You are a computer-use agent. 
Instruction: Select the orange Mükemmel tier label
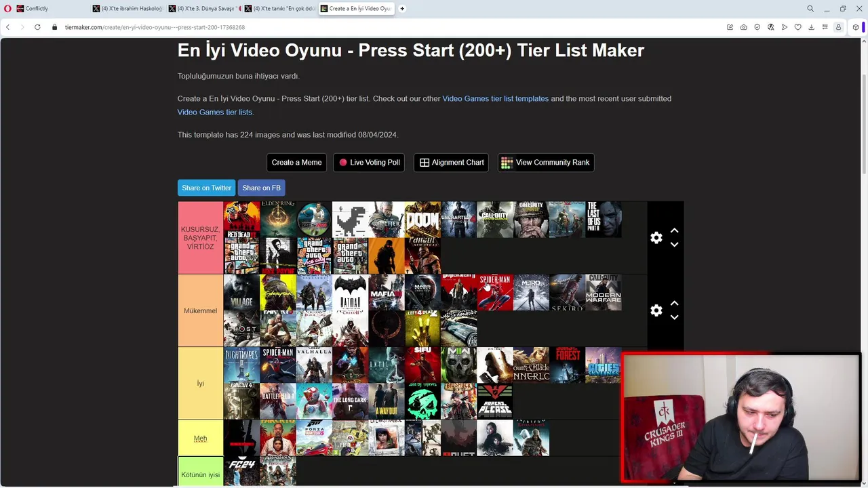[x=200, y=310]
